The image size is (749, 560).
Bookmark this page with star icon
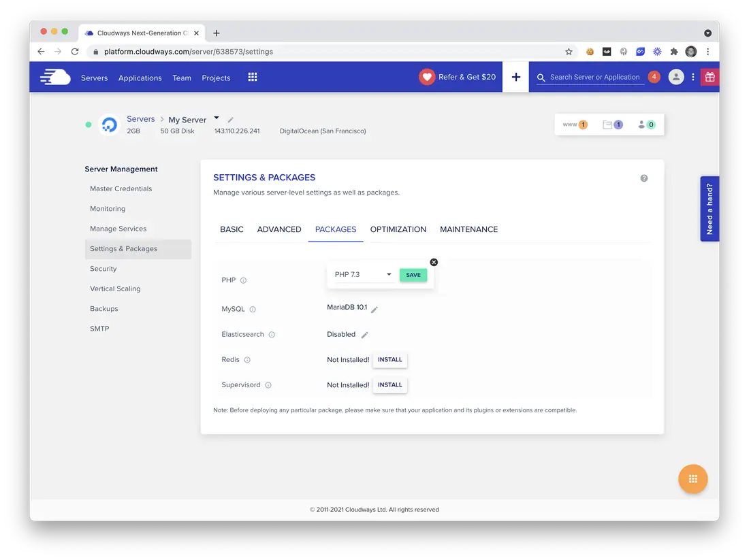pyautogui.click(x=569, y=52)
